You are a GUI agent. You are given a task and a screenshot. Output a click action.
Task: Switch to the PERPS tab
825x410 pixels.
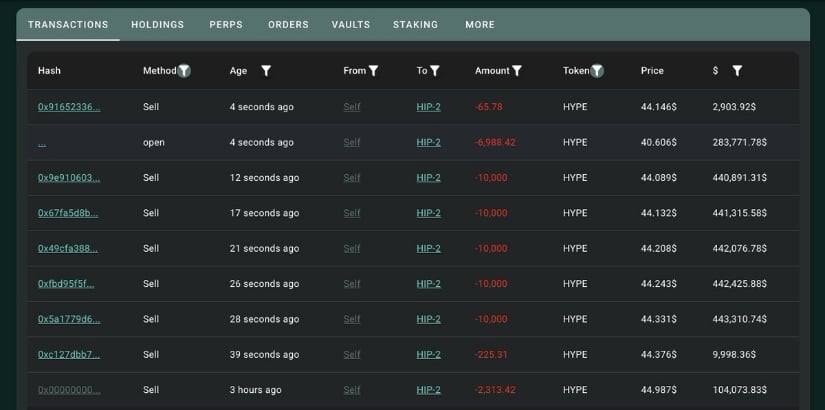pyautogui.click(x=226, y=25)
